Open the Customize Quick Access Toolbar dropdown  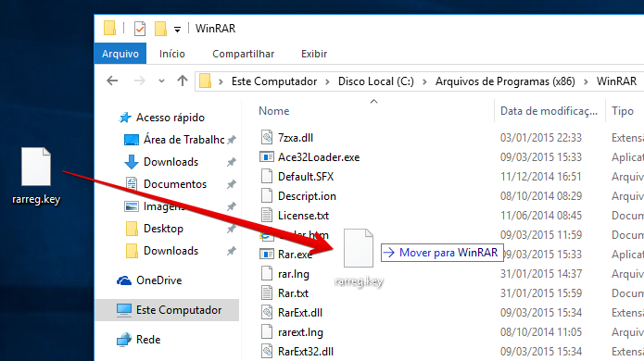[177, 30]
